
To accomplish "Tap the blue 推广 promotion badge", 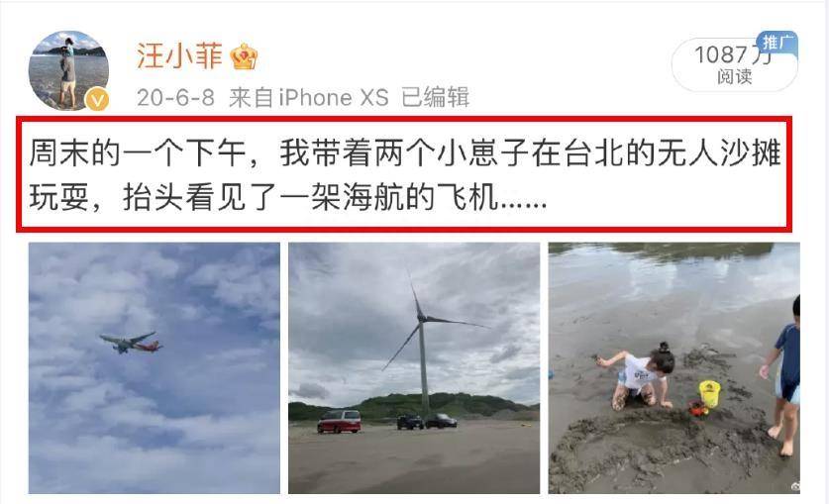I will coord(777,42).
